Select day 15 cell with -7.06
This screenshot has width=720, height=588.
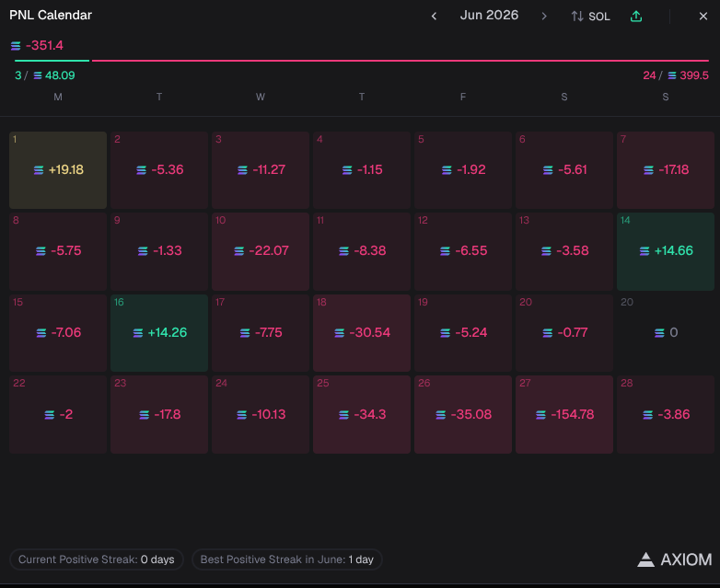58,333
